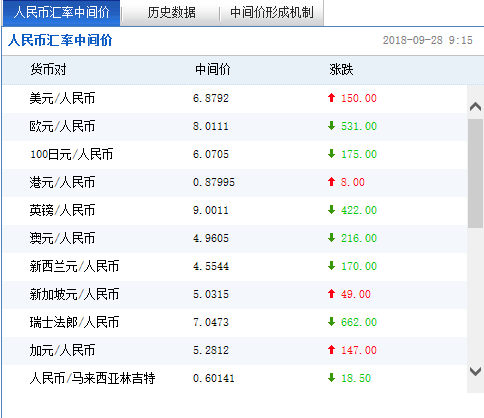The height and width of the screenshot is (418, 484).
Task: Select the 港元/人民币 currency pair
Action: coord(62,182)
